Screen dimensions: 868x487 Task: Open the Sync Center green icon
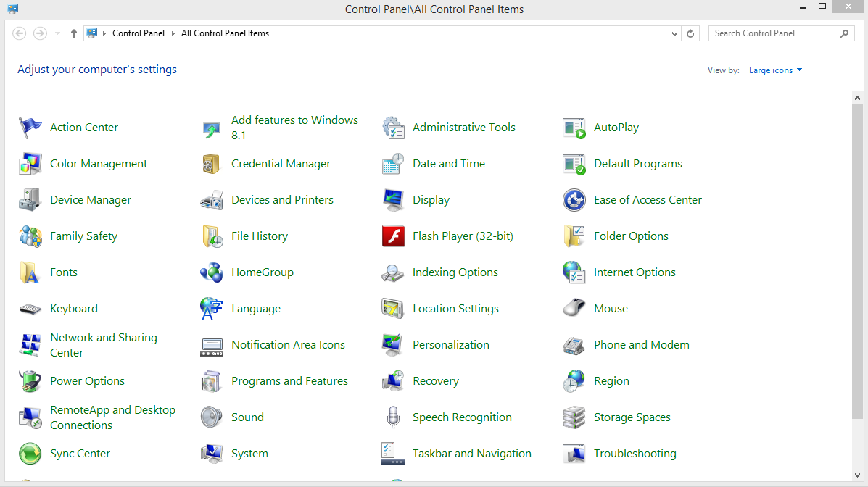pyautogui.click(x=30, y=454)
